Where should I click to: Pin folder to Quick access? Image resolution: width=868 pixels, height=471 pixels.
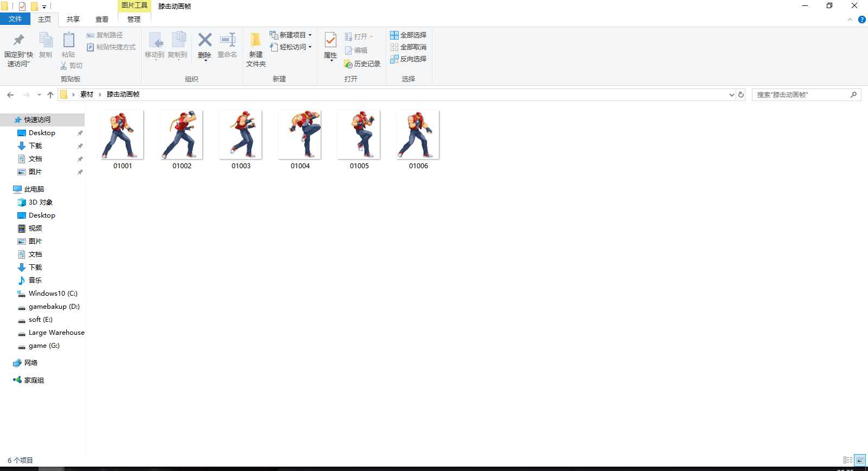pyautogui.click(x=18, y=49)
